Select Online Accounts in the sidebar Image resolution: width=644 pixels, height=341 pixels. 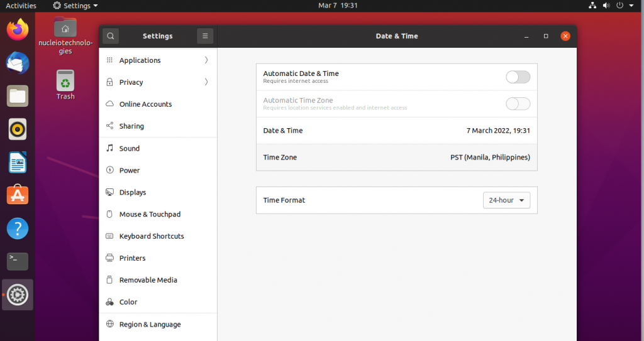pyautogui.click(x=158, y=104)
